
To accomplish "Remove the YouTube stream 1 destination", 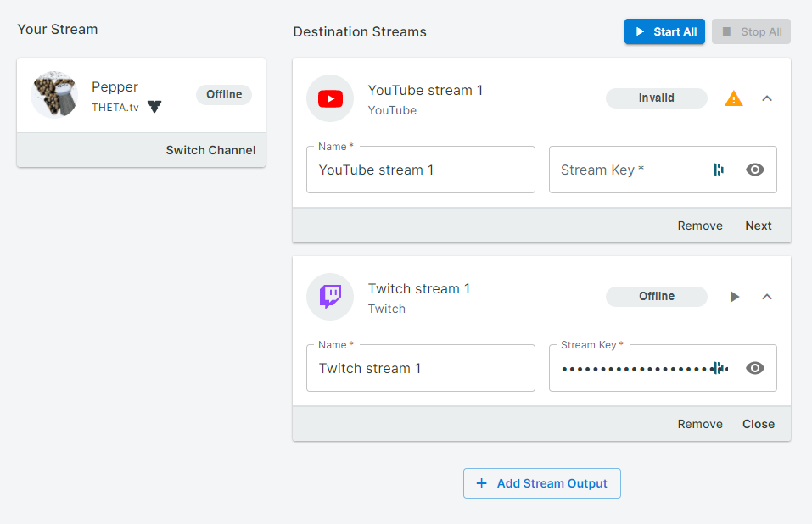I will point(700,226).
